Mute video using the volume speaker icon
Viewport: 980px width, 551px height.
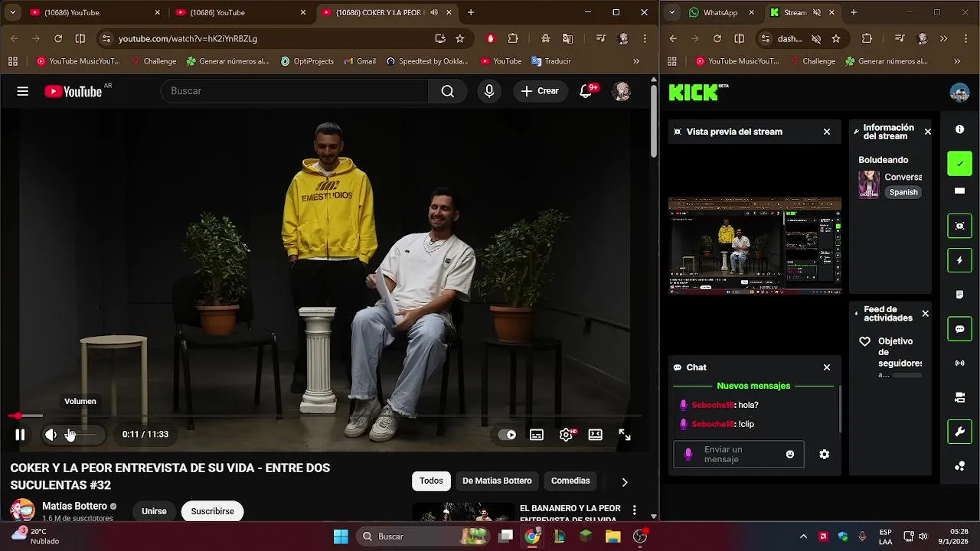[51, 435]
